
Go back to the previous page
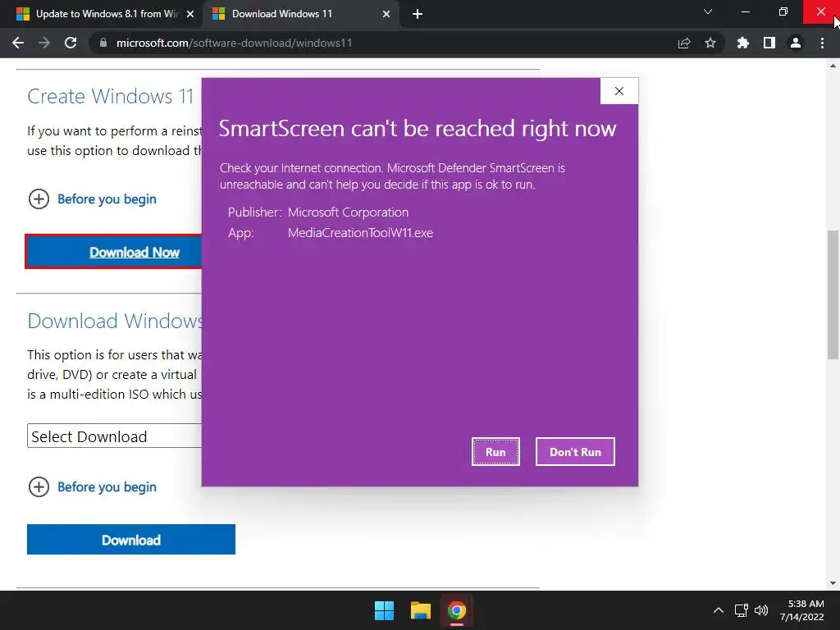click(18, 43)
